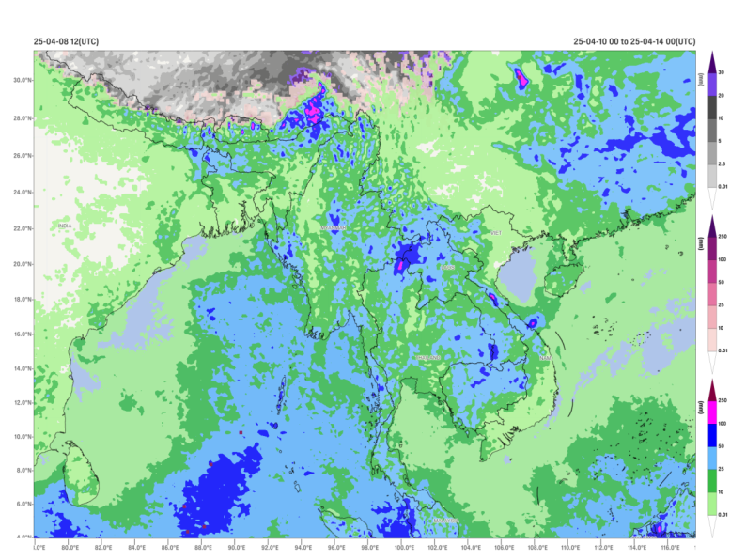Click the forecast init time 25-04-08 12(UTC)

(x=66, y=41)
